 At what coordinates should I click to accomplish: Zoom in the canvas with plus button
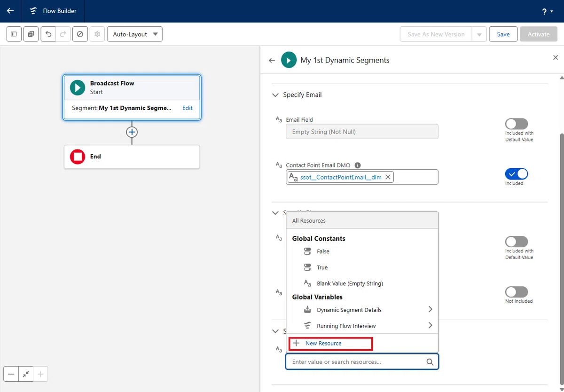pos(40,374)
